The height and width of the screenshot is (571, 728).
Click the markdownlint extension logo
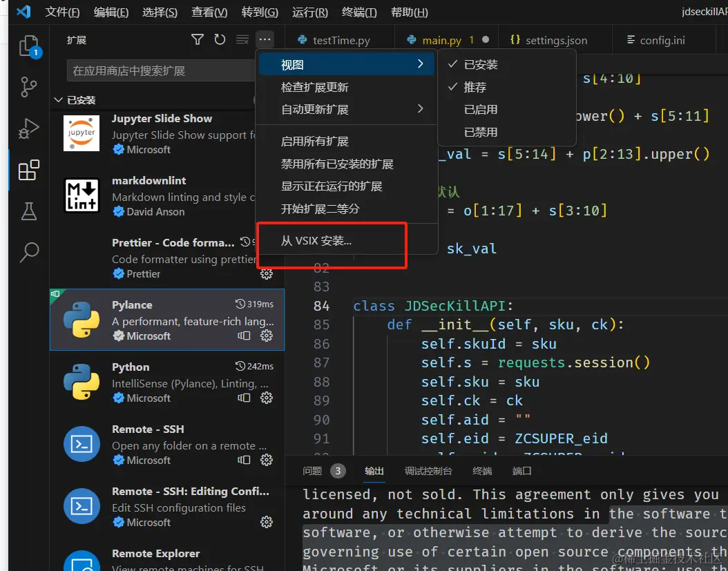click(x=82, y=195)
